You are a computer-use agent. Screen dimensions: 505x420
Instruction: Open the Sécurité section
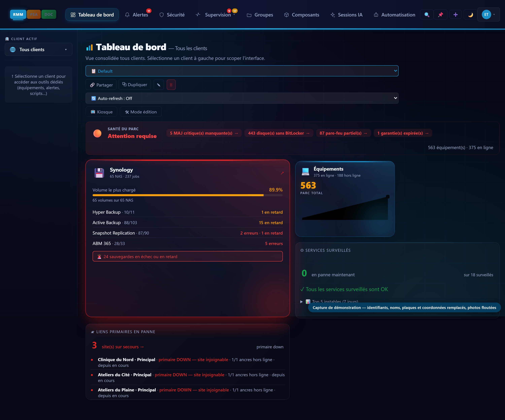[172, 15]
